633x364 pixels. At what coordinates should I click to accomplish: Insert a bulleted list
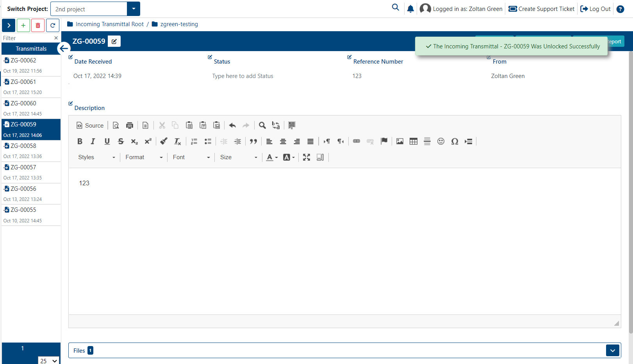(208, 141)
